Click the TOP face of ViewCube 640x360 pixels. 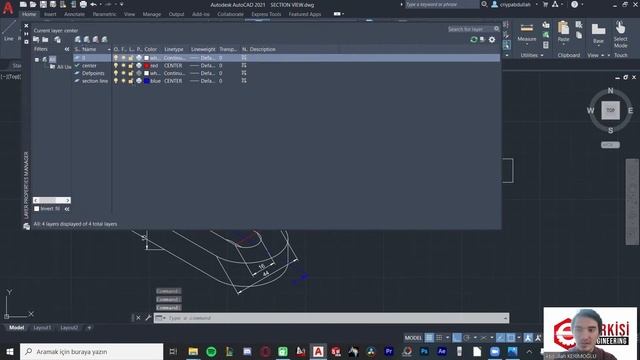(610, 110)
